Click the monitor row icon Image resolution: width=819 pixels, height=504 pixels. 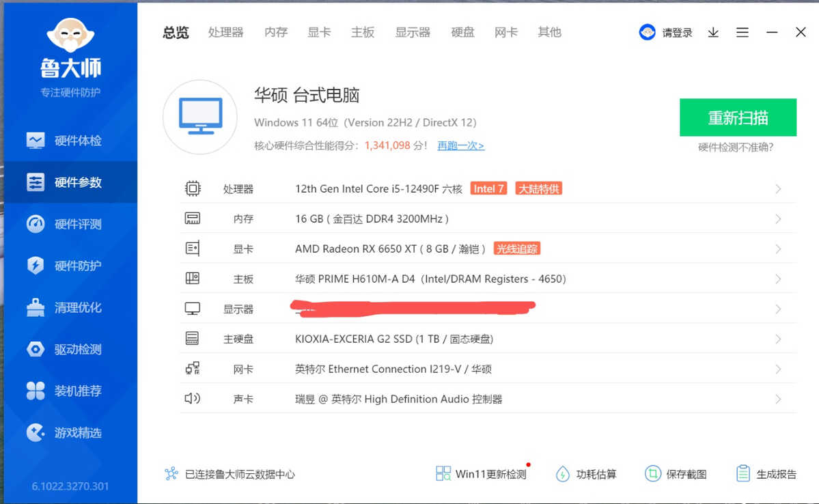pos(192,309)
